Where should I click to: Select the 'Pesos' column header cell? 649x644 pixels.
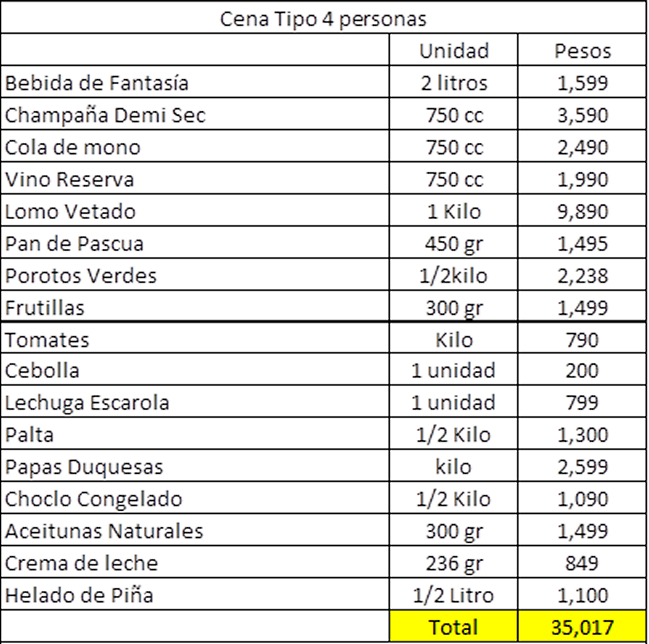(582, 51)
